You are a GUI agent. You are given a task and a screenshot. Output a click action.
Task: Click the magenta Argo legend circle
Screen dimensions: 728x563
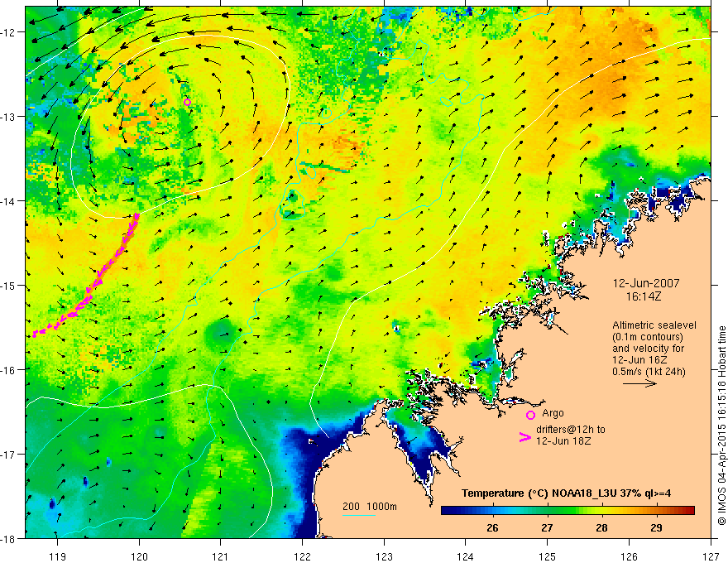(x=530, y=415)
